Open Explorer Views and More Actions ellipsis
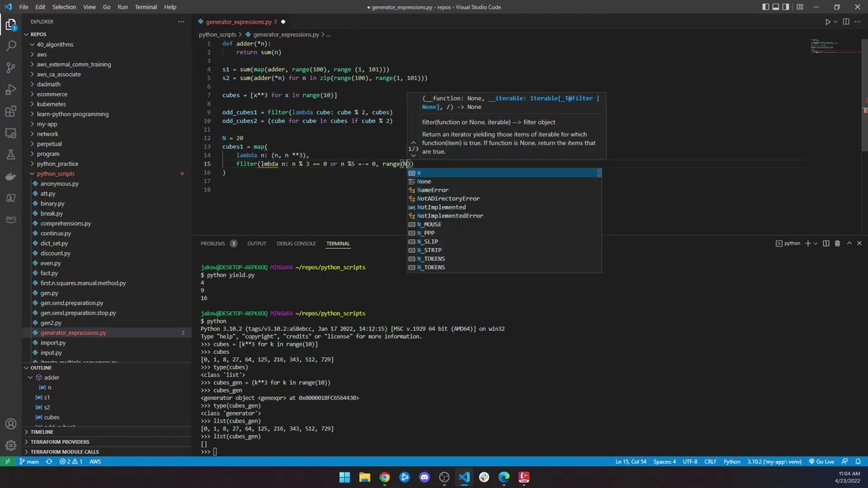 (181, 22)
